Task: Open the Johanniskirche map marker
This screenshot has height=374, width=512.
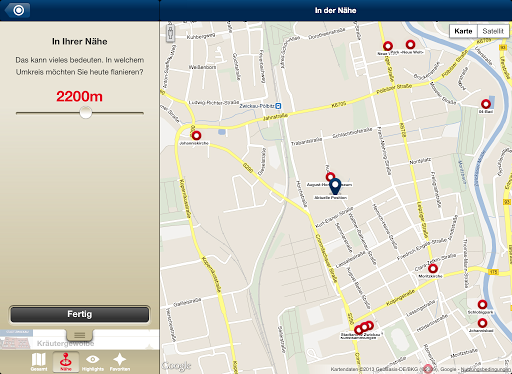Action: coord(196,135)
